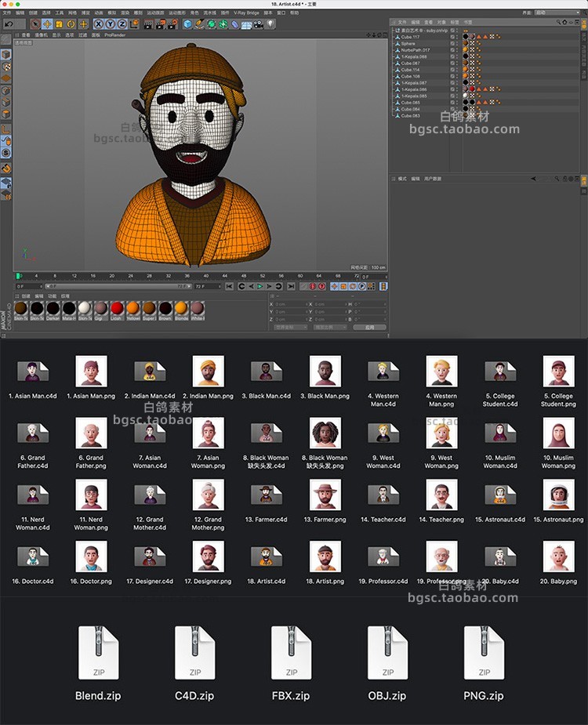Click the X position coordinate field

(x=290, y=304)
